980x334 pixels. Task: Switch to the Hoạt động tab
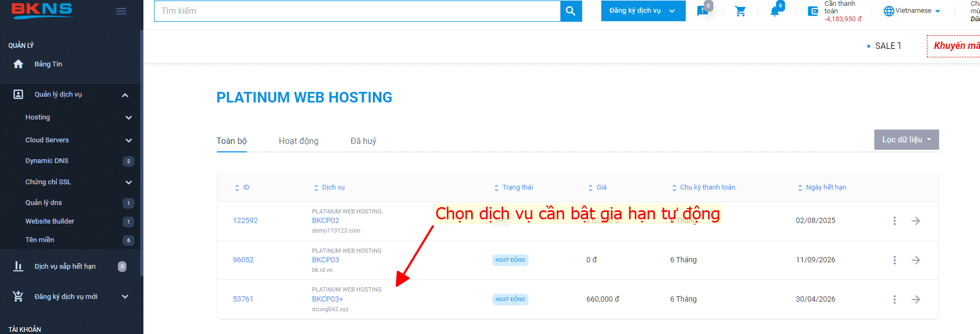299,141
